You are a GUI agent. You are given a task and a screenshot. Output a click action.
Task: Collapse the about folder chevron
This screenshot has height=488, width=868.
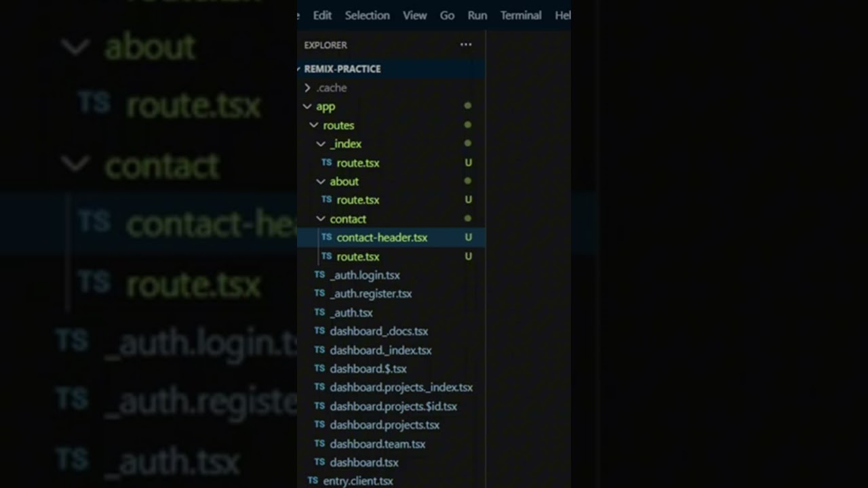coord(321,182)
